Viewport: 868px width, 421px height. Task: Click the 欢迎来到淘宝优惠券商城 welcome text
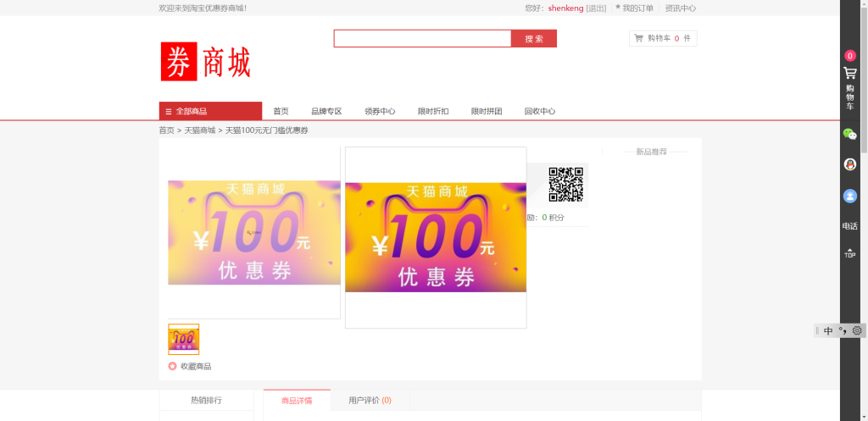[203, 8]
